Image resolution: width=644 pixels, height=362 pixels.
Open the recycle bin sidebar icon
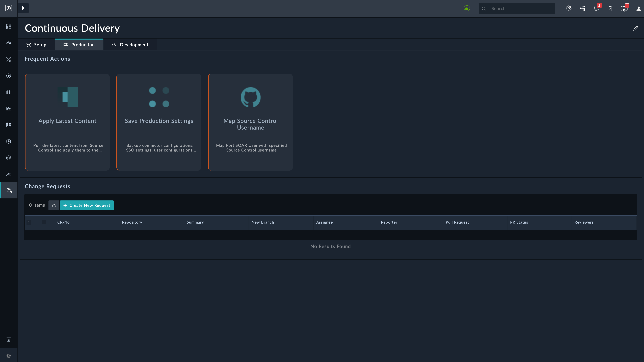9,339
